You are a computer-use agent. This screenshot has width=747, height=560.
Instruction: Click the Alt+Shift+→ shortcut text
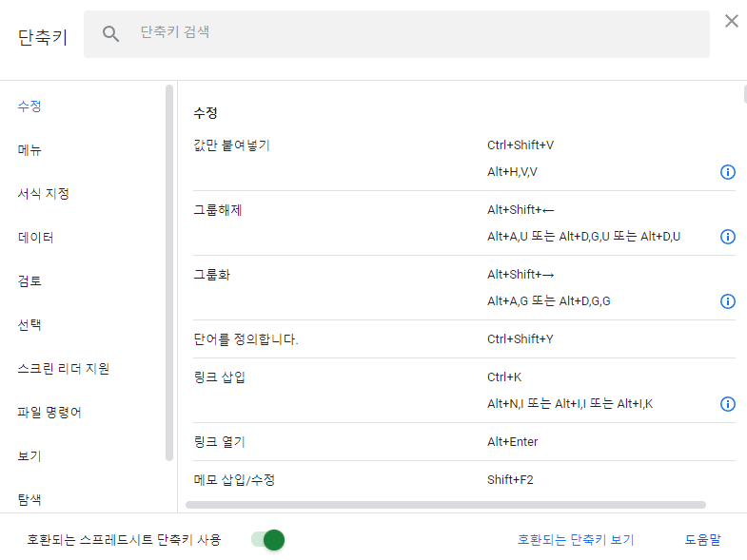coord(521,275)
